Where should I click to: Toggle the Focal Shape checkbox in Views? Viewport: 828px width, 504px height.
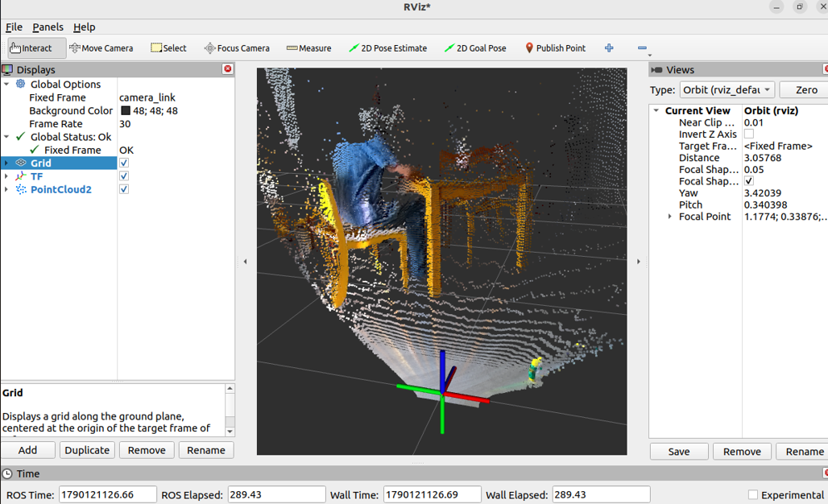click(x=749, y=181)
